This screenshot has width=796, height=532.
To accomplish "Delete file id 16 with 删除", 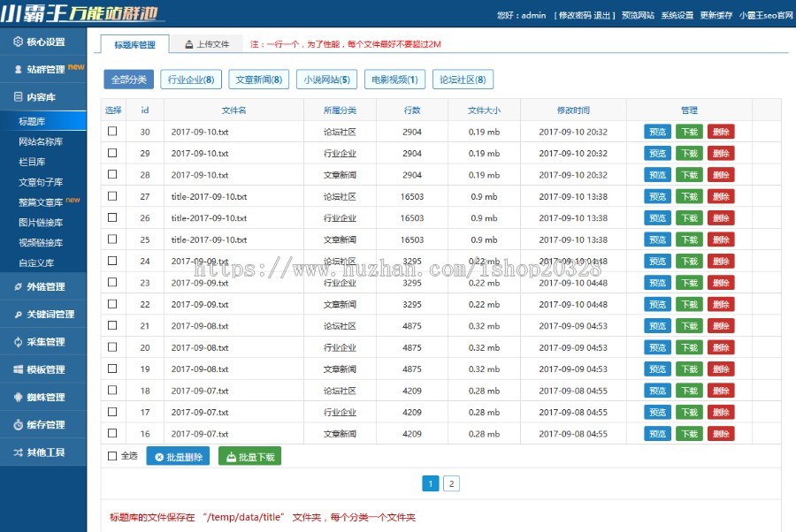I will click(721, 434).
